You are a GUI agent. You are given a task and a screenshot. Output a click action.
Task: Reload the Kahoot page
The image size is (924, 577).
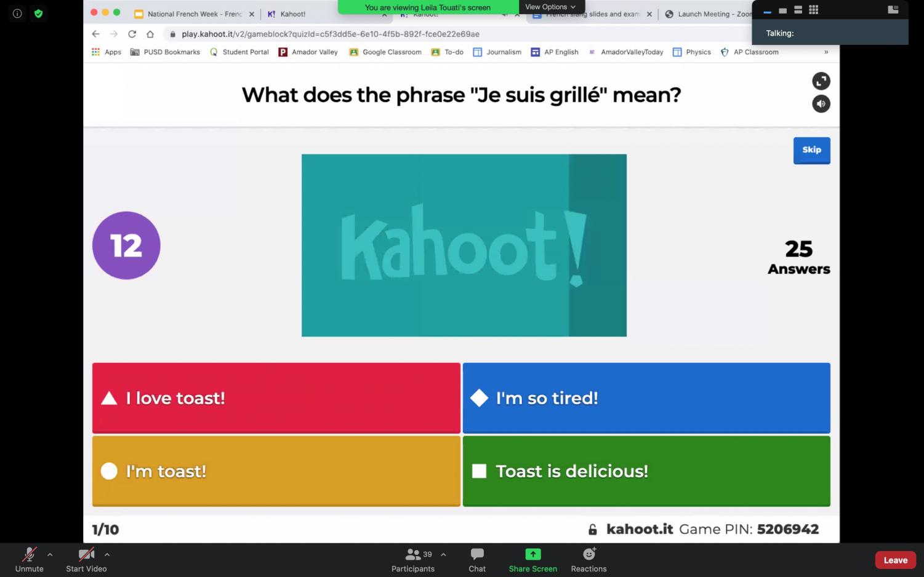pyautogui.click(x=132, y=34)
